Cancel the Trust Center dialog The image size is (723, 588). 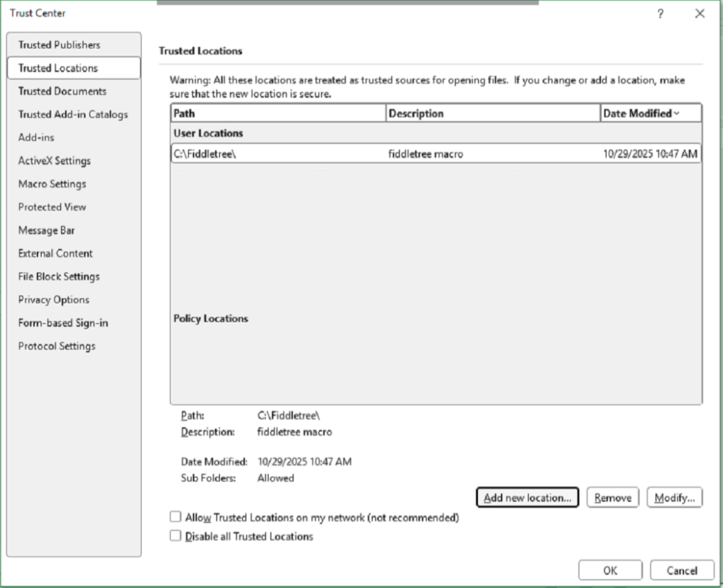click(x=682, y=571)
